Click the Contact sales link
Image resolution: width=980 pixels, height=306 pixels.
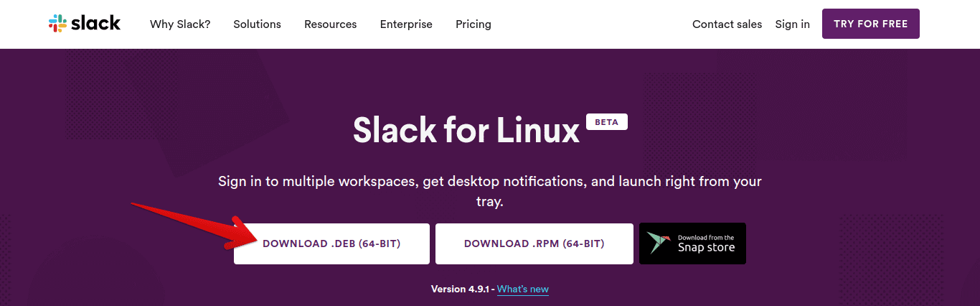(x=727, y=24)
